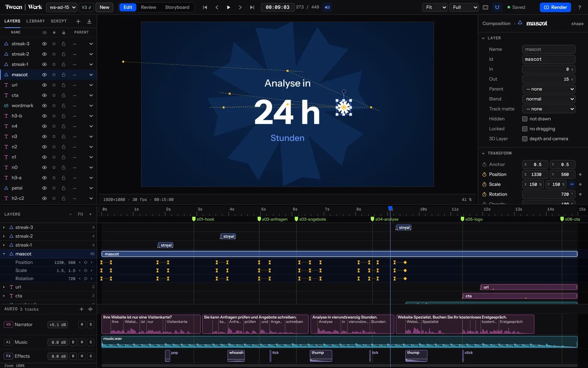Open the ws-ad-15 project dropdown

coord(61,7)
